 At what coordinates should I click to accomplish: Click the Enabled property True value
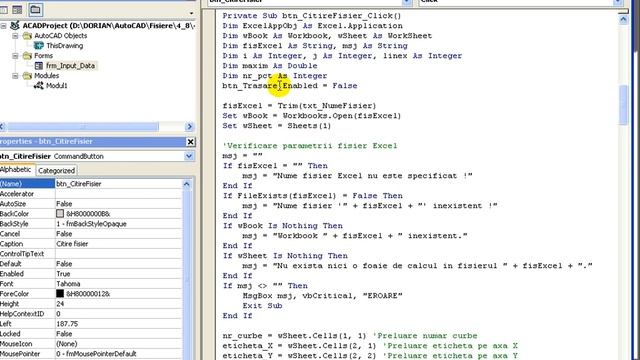point(63,274)
